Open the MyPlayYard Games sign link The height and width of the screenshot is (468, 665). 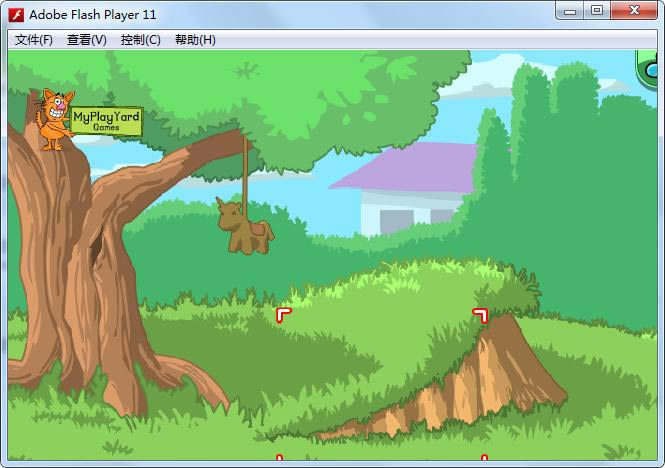click(x=106, y=120)
